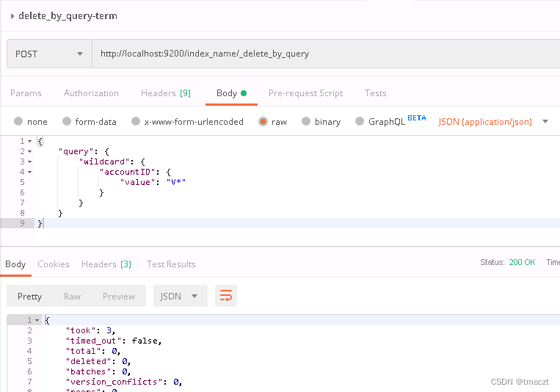Image resolution: width=560 pixels, height=392 pixels.
Task: Select the none body type
Action: coord(18,122)
